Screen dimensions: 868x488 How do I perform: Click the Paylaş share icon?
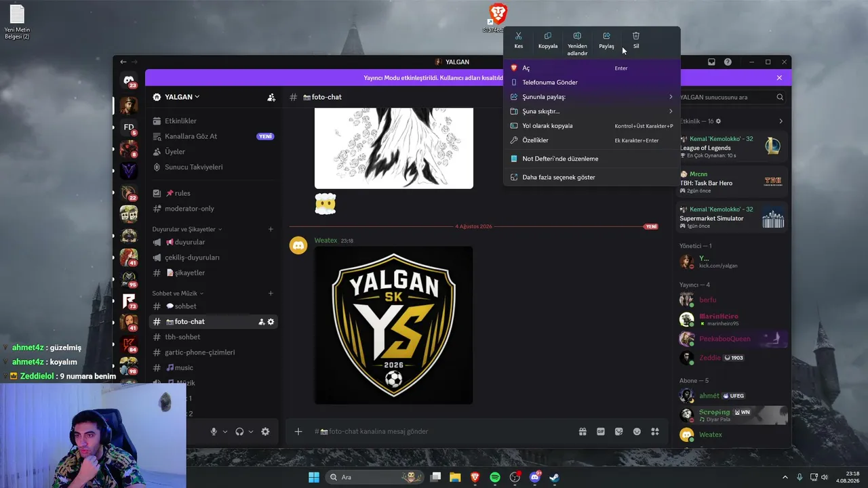(x=606, y=36)
